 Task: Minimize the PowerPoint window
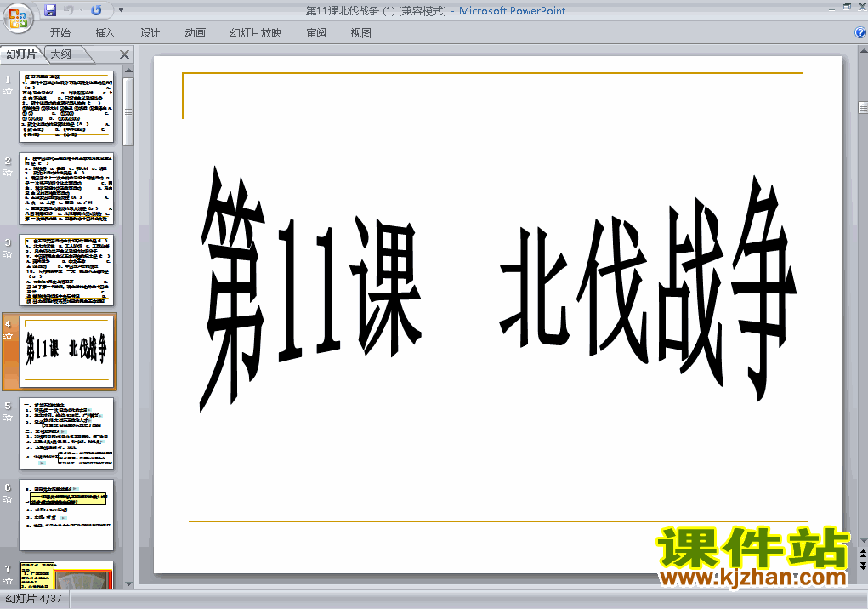(x=832, y=9)
